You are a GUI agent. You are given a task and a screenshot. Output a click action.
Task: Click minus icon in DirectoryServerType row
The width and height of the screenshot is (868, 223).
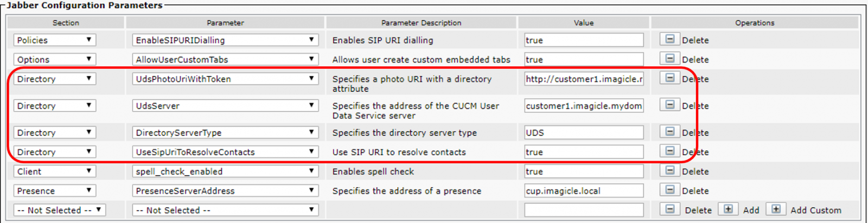click(x=670, y=132)
